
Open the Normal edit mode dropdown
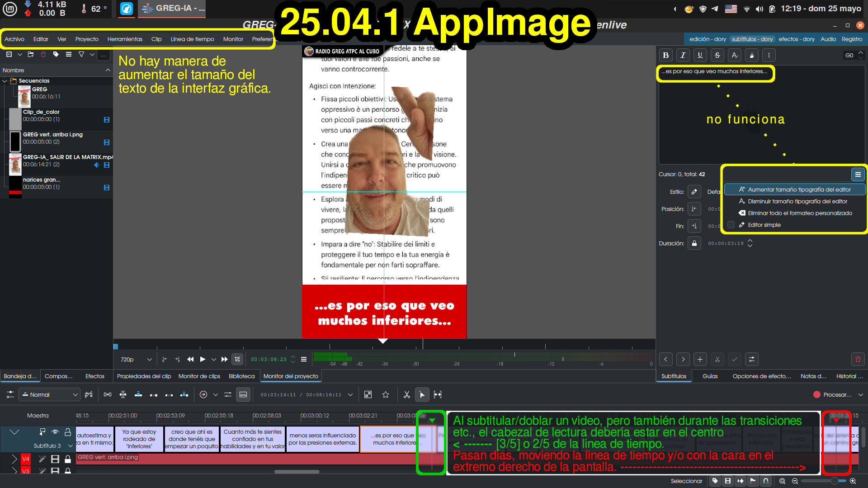click(x=50, y=394)
